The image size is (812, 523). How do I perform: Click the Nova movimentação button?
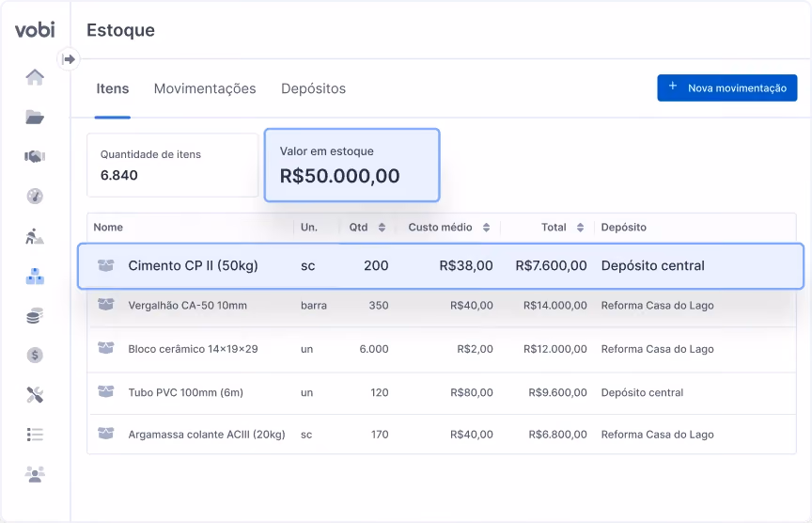point(727,87)
